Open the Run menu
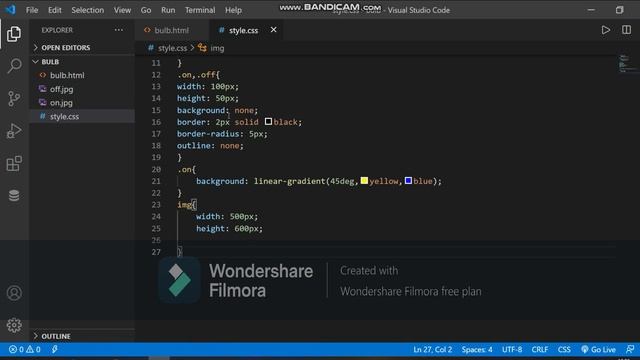 [x=168, y=10]
